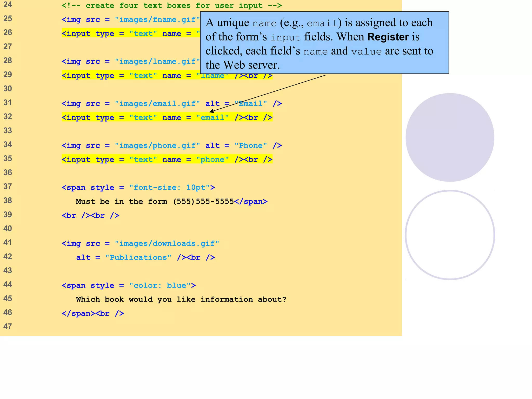Click line number 32
The height and width of the screenshot is (399, 532).
8,116
